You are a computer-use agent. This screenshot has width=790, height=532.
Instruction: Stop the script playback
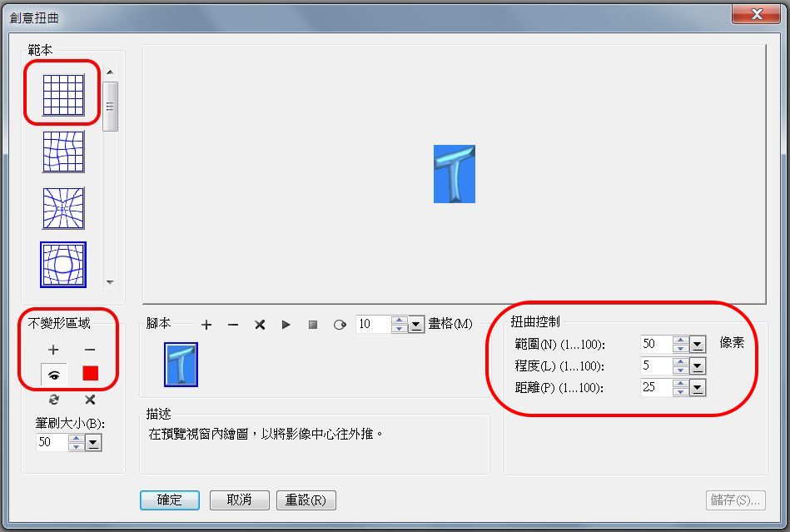(312, 326)
